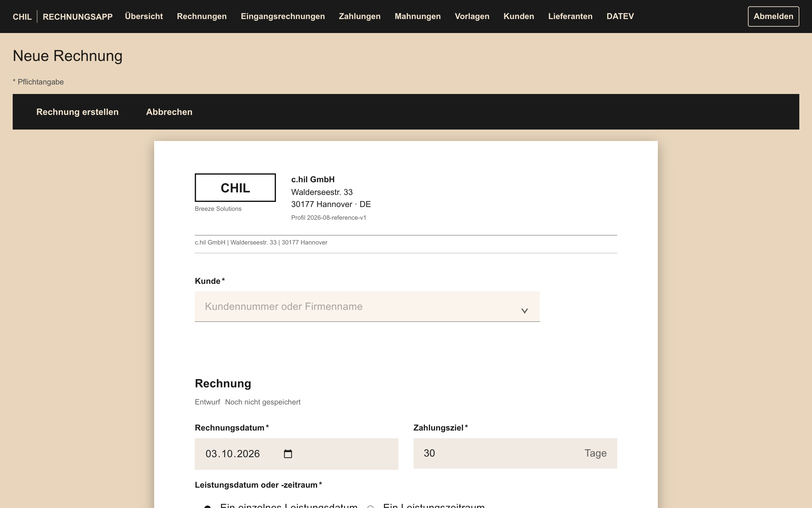Navigate to Zahlungen
Viewport: 812px width, 508px height.
(x=359, y=16)
